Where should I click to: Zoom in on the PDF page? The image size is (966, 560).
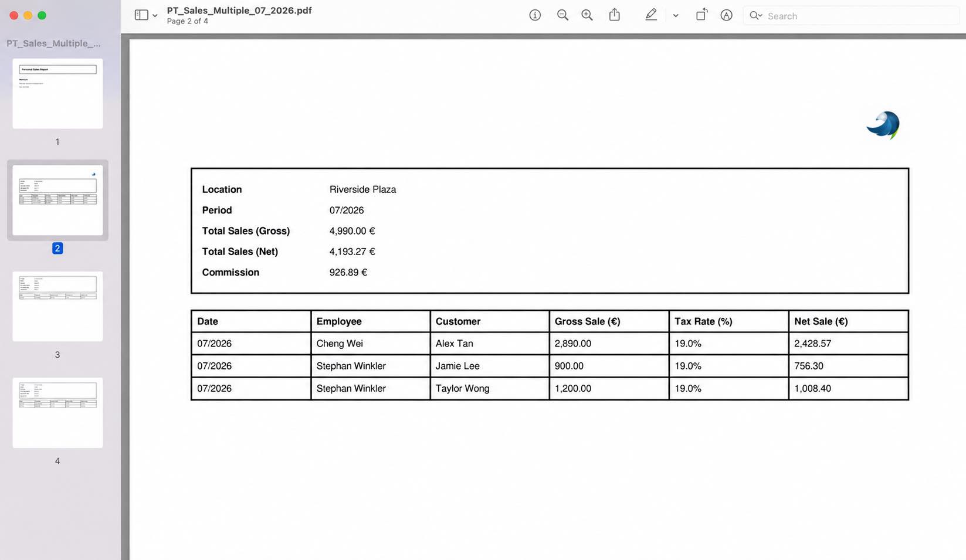pos(587,15)
